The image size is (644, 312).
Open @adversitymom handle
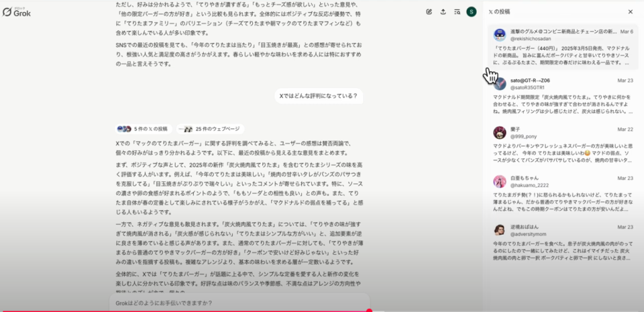pos(528,234)
